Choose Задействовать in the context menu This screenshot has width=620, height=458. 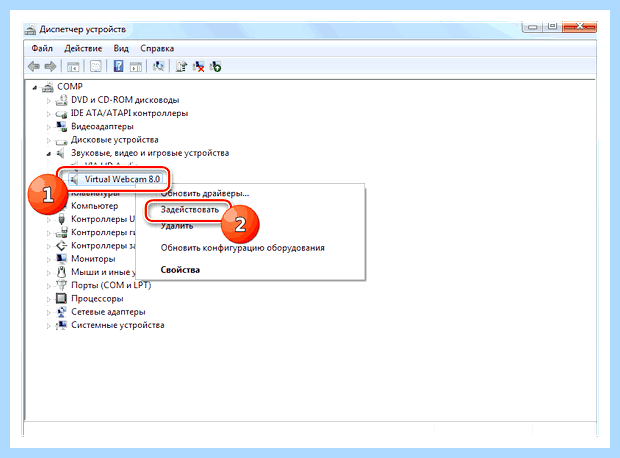click(189, 210)
